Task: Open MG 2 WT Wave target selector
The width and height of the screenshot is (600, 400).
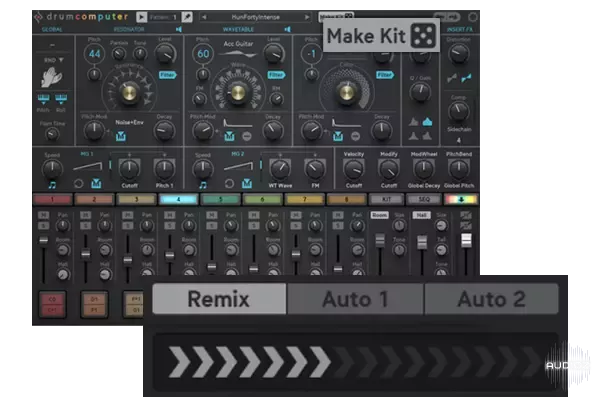Action: tap(280, 185)
